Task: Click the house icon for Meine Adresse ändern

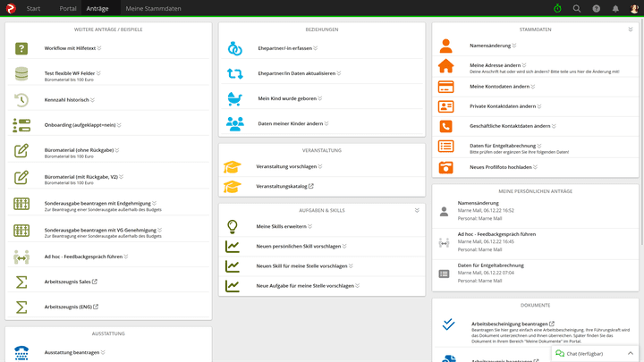Action: (445, 67)
